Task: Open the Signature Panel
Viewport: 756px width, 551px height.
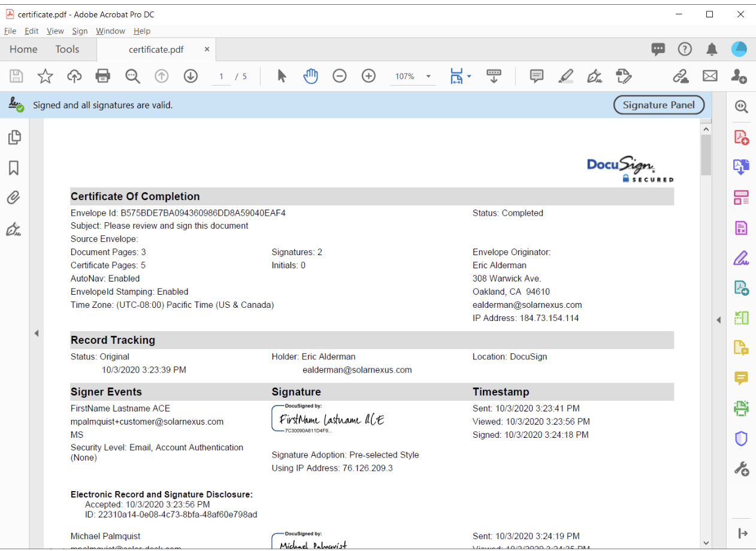Action: click(x=659, y=105)
